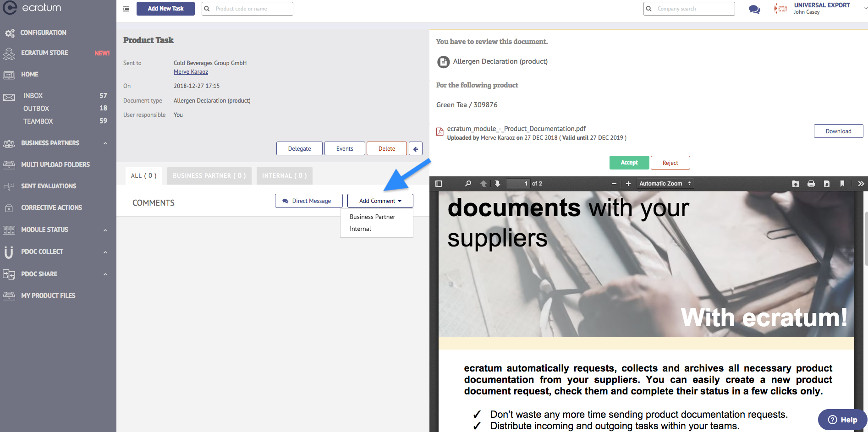Click the ecratum_module_-_Product_Documentation.pdf file name

516,129
